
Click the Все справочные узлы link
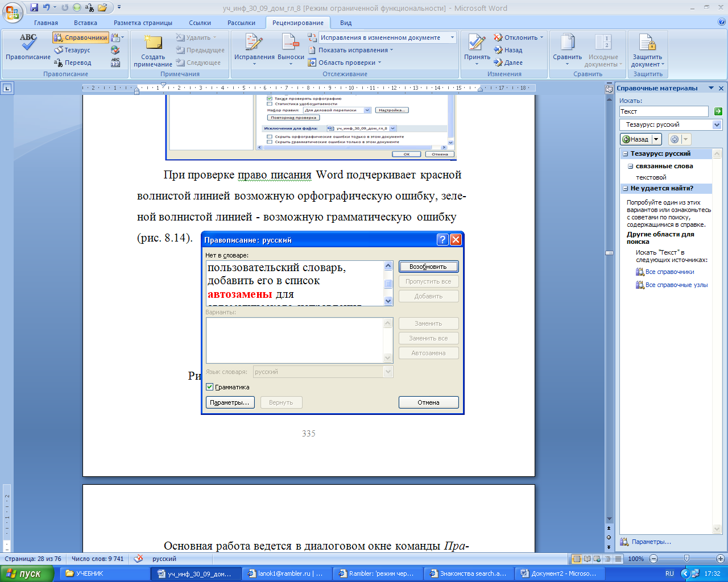tap(676, 285)
